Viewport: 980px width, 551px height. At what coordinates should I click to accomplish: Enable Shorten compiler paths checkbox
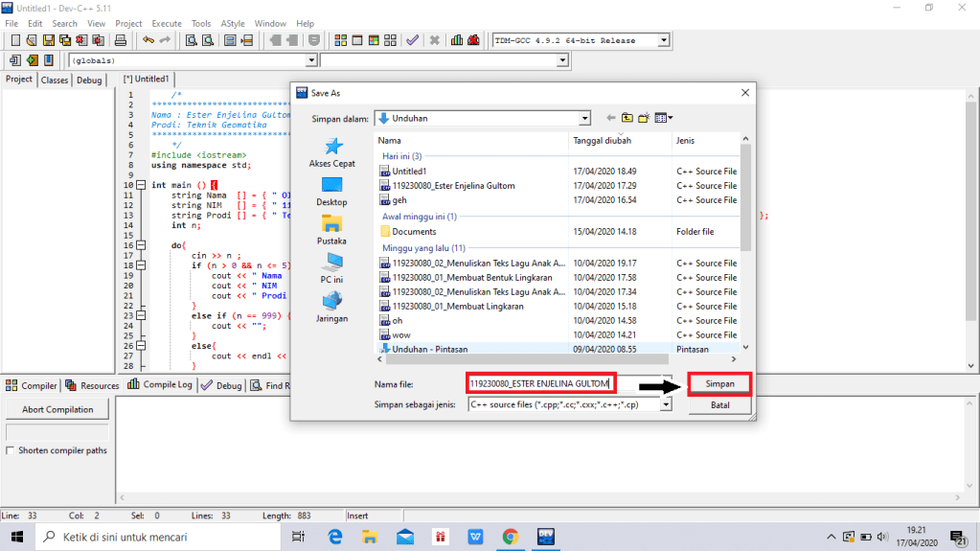(x=11, y=450)
